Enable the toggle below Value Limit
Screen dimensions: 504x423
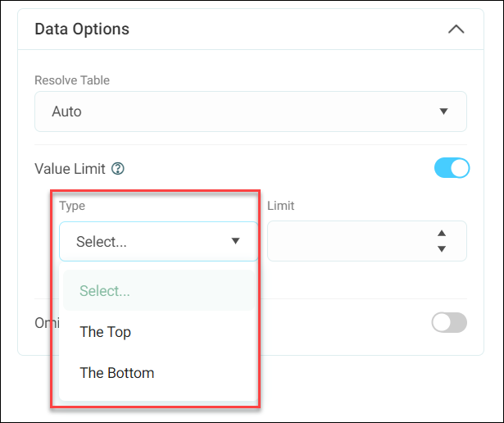(449, 322)
